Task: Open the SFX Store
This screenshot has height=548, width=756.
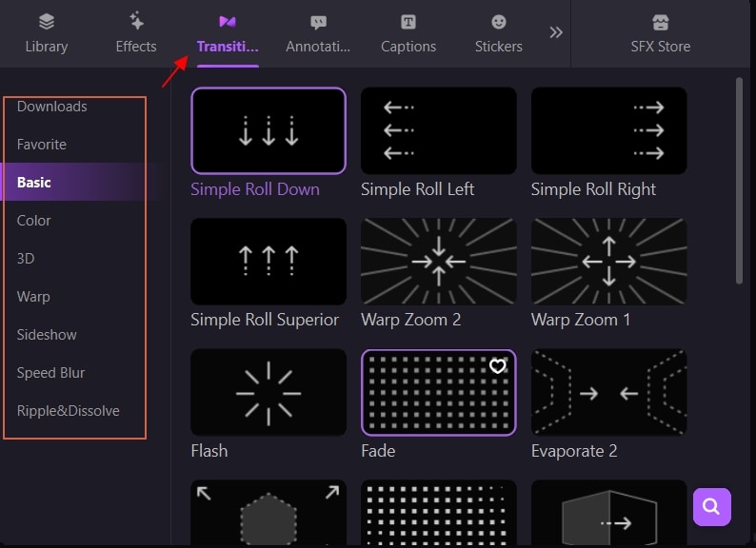Action: [661, 33]
